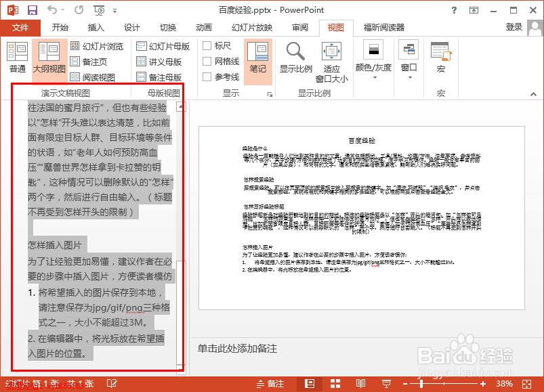This screenshot has width=544, height=392.
Task: Switch to the 设计 tab
Action: [x=132, y=27]
